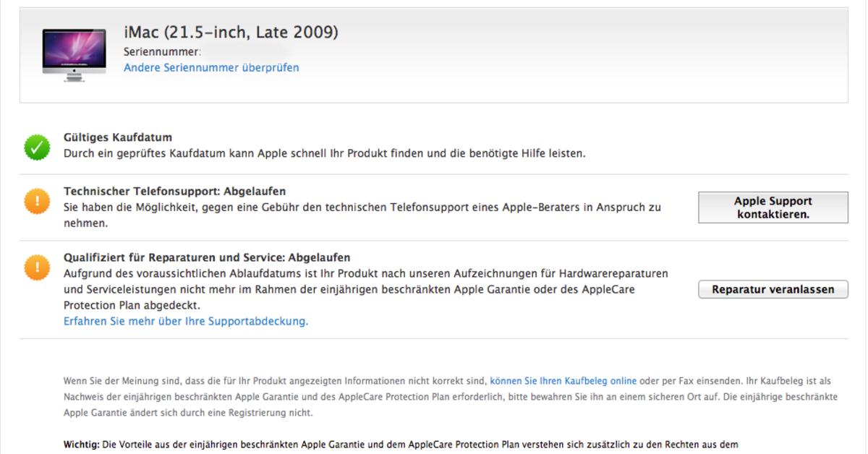Click 'Technischer Telefonsupport: Abgelaufen' heading

(x=174, y=192)
